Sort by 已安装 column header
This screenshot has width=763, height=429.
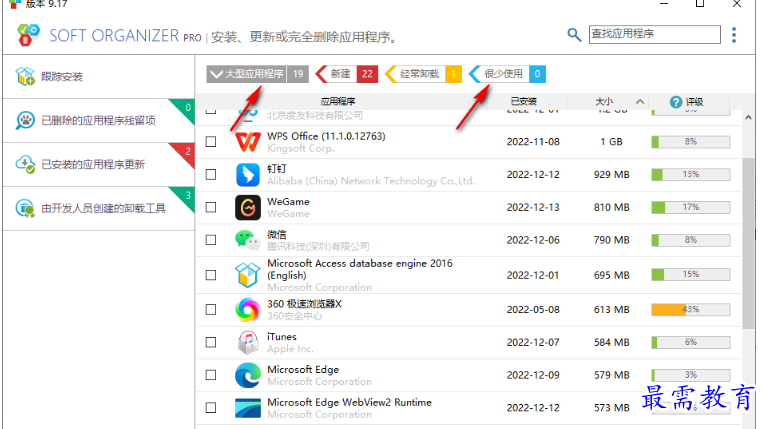524,101
